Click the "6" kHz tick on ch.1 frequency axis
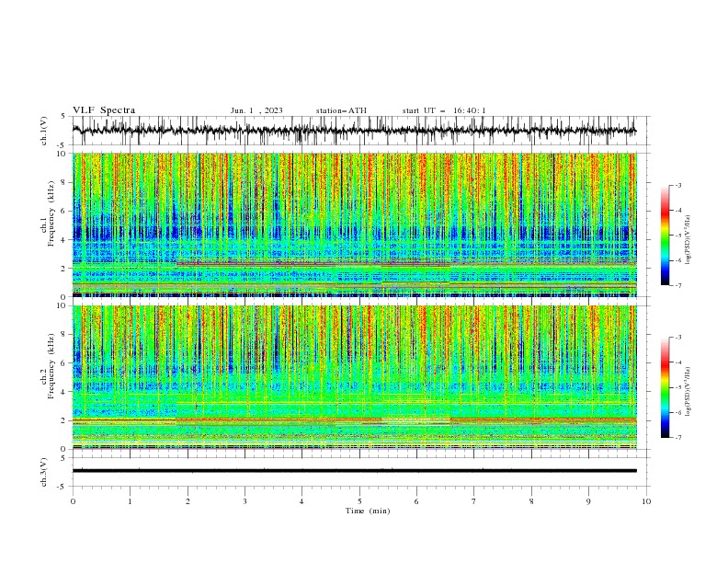This screenshot has width=728, height=563. pyautogui.click(x=63, y=212)
